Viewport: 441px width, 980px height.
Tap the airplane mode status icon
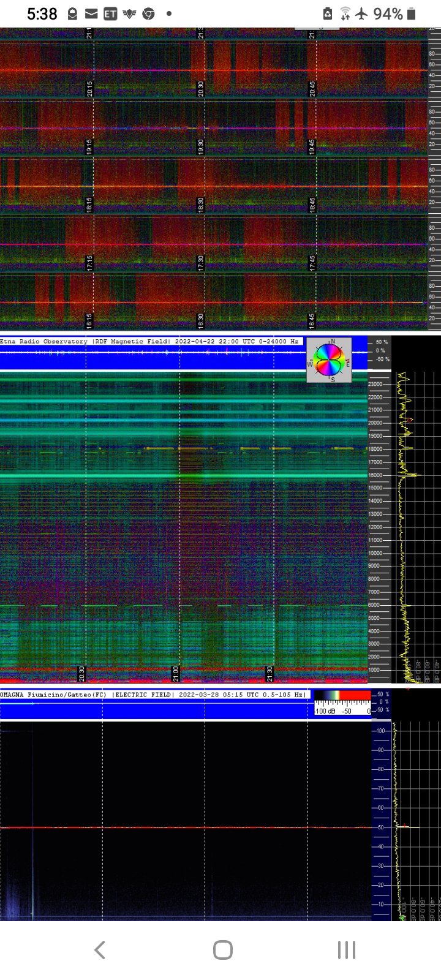tap(362, 13)
